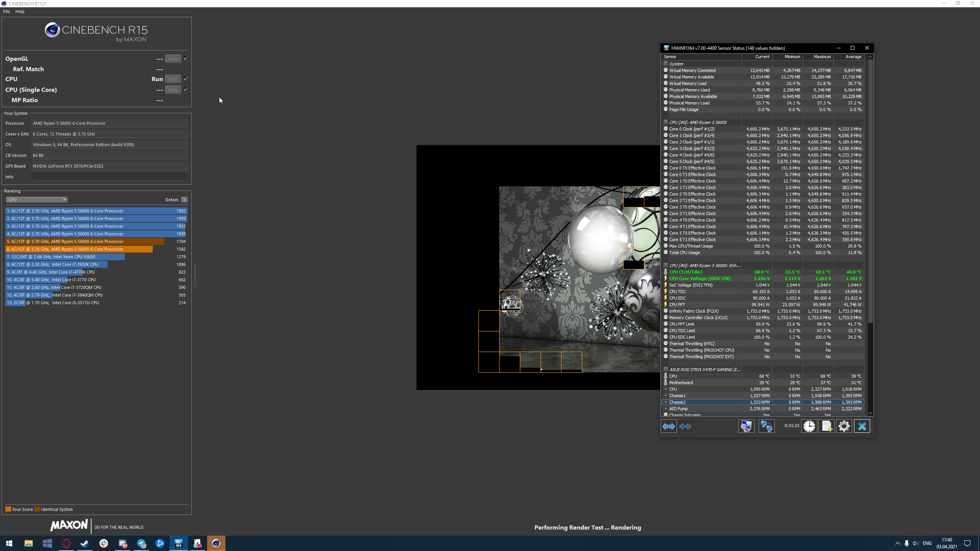The image size is (980, 551).
Task: Open HWiNFO remote network monitoring icon
Action: 766,426
